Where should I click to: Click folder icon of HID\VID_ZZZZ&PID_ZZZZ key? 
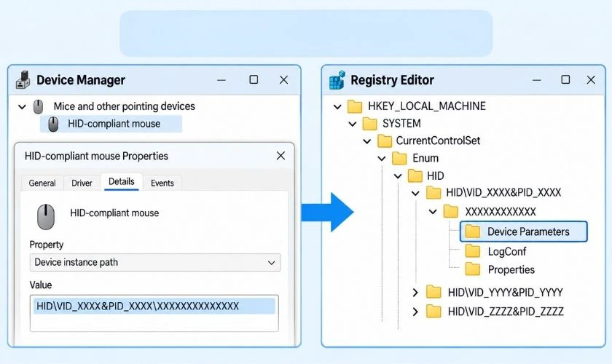pos(433,312)
